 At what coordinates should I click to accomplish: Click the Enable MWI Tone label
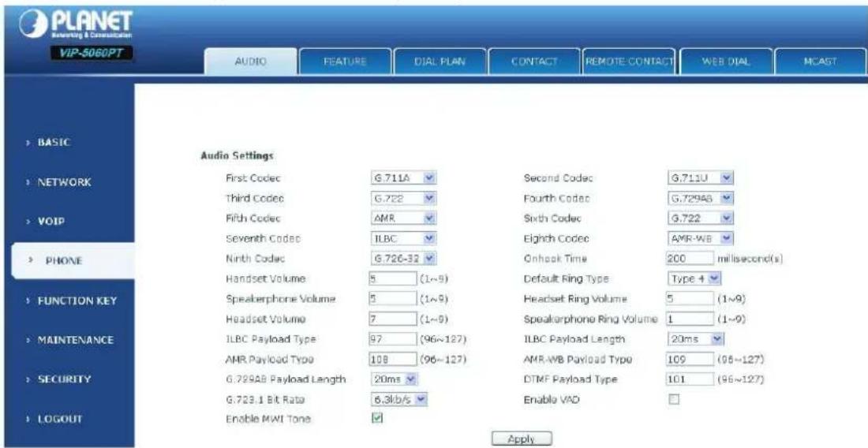click(x=268, y=419)
